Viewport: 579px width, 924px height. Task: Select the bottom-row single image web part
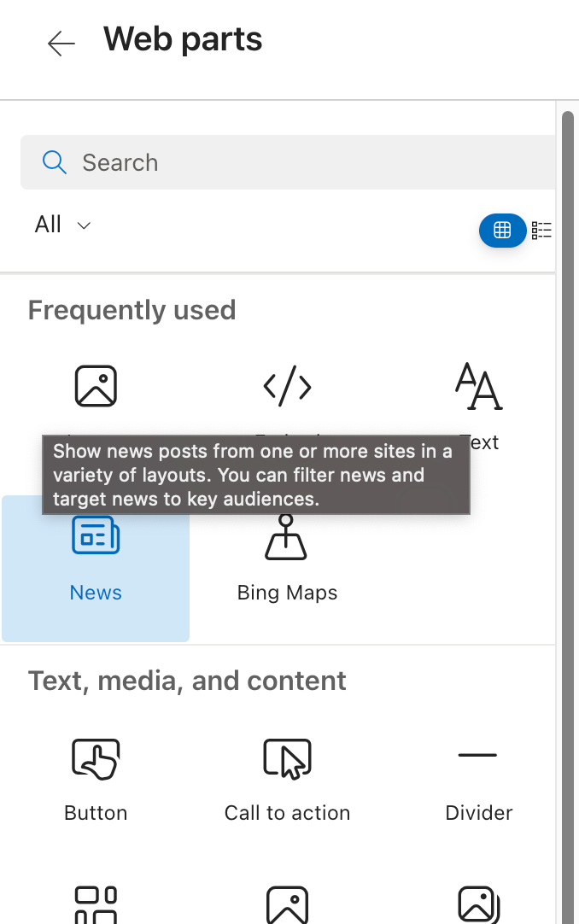[x=287, y=905]
